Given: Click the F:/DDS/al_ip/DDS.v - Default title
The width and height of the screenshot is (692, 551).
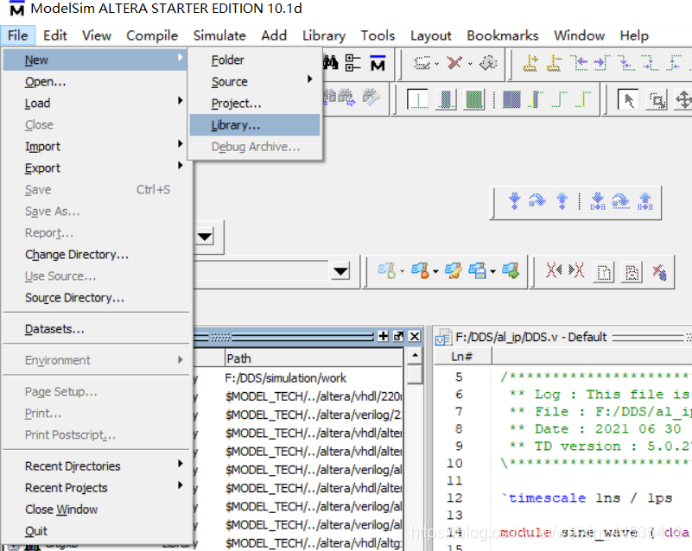Looking at the screenshot, I should [531, 337].
